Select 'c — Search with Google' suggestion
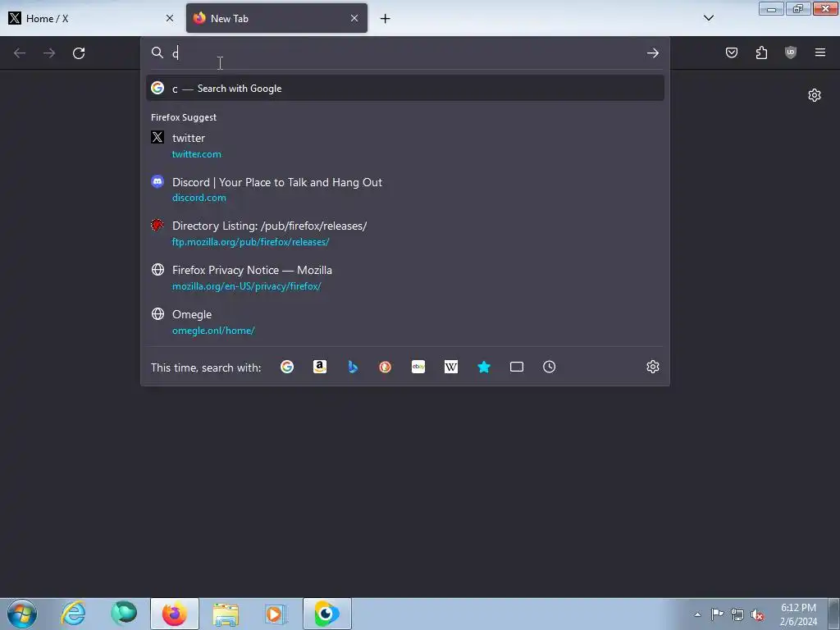Viewport: 840px width, 630px height. click(405, 89)
